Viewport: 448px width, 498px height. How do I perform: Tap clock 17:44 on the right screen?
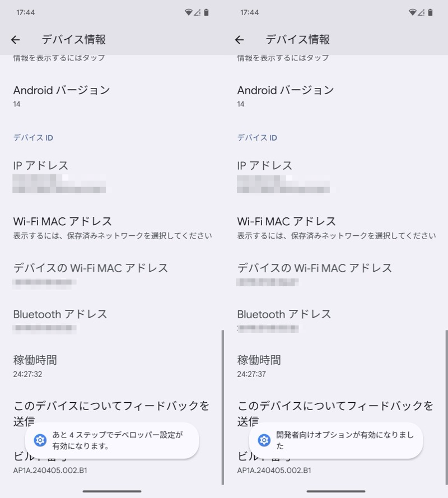[x=249, y=12]
